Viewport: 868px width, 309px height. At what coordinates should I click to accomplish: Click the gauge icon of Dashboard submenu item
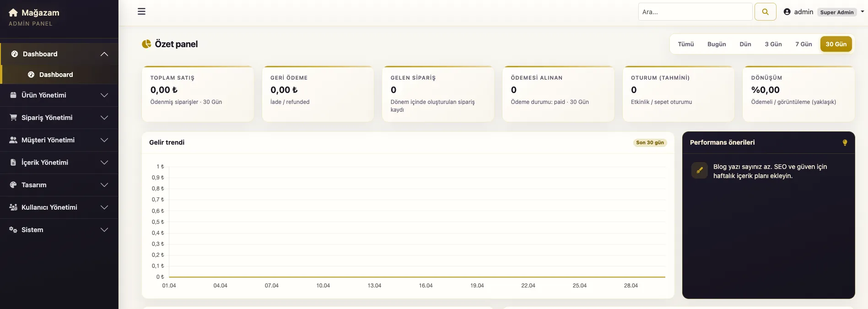31,75
